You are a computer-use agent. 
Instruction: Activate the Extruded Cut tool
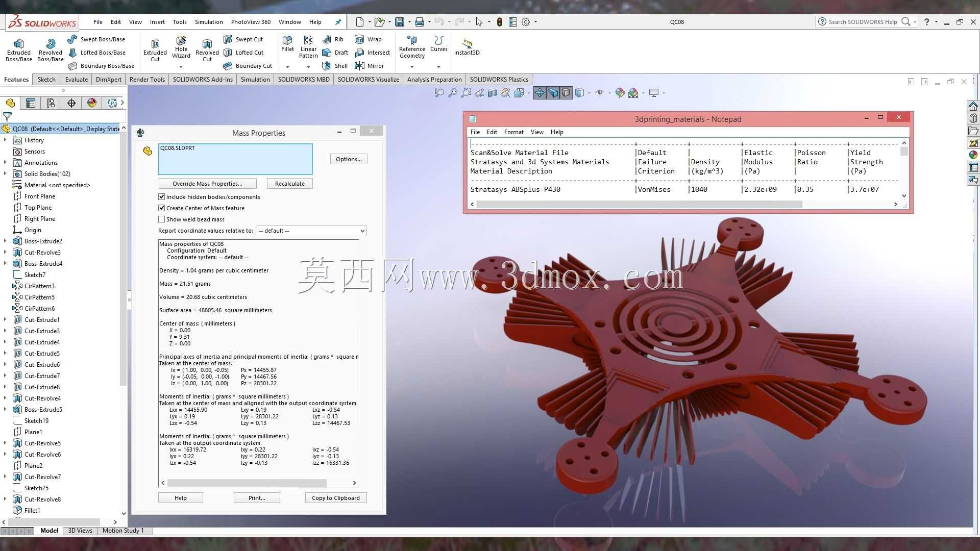(x=155, y=50)
